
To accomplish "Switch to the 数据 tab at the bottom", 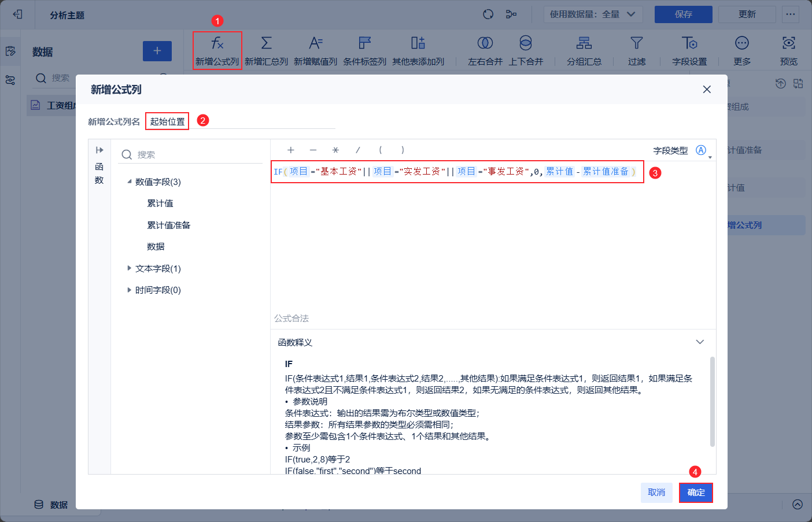I will point(51,505).
